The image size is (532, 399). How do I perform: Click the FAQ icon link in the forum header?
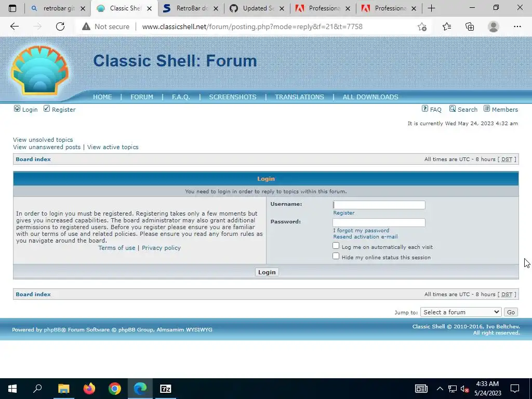pos(432,109)
